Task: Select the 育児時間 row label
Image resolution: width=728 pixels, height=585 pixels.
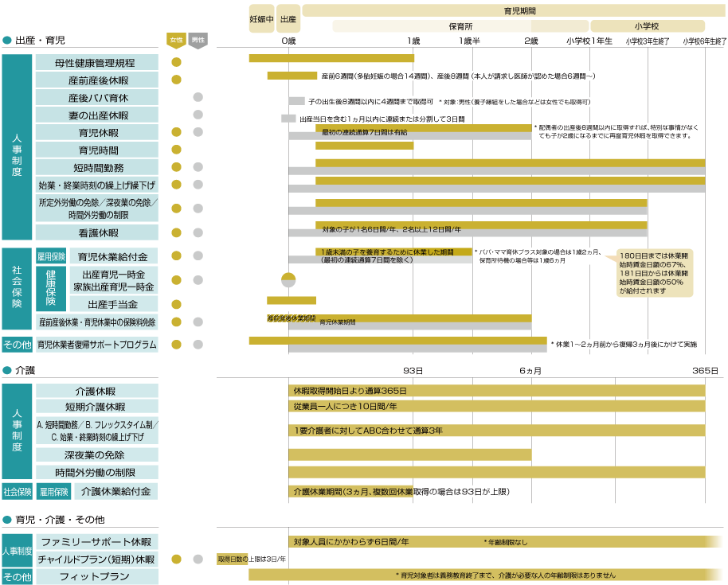Action: pos(97,150)
